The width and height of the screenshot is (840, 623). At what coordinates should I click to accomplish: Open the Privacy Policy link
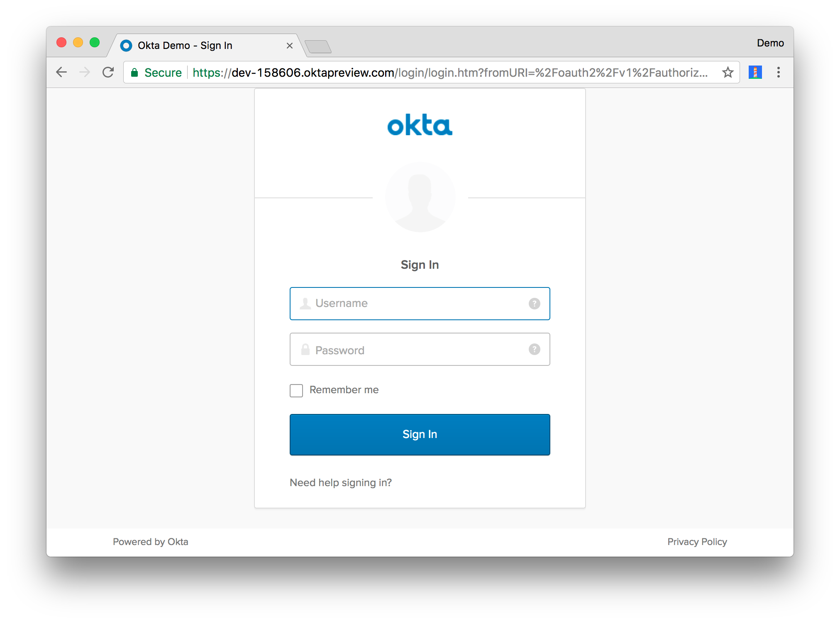[697, 542]
